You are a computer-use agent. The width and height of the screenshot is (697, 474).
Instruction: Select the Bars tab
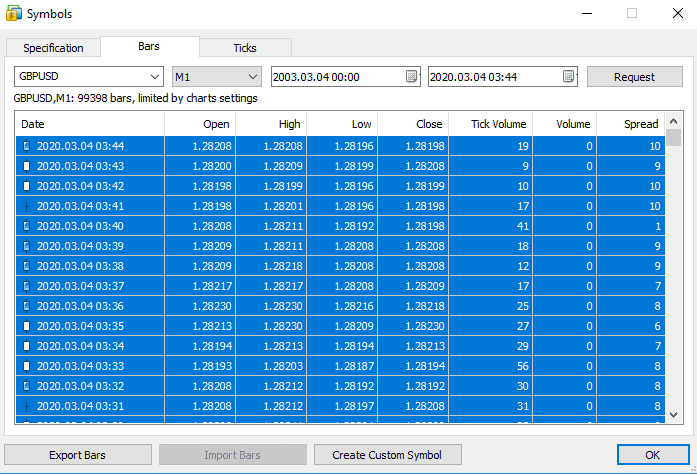(x=149, y=46)
